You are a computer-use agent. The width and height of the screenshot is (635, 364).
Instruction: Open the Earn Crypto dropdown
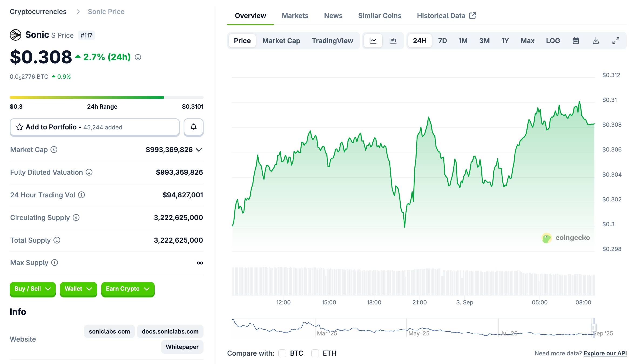click(x=128, y=289)
